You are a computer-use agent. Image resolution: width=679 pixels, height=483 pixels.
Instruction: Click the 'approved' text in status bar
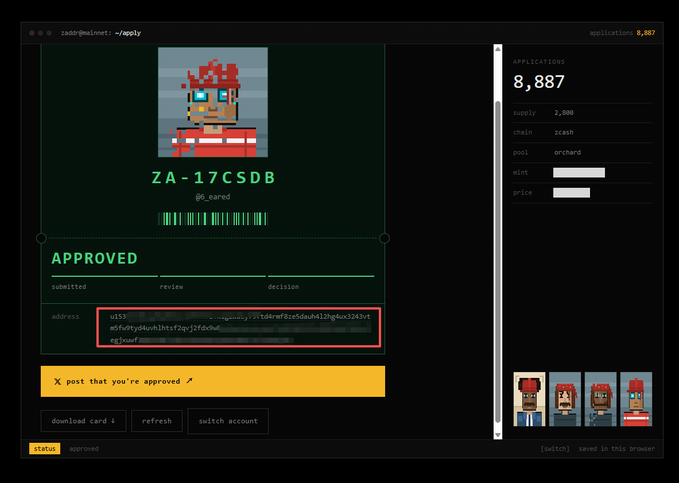(84, 449)
